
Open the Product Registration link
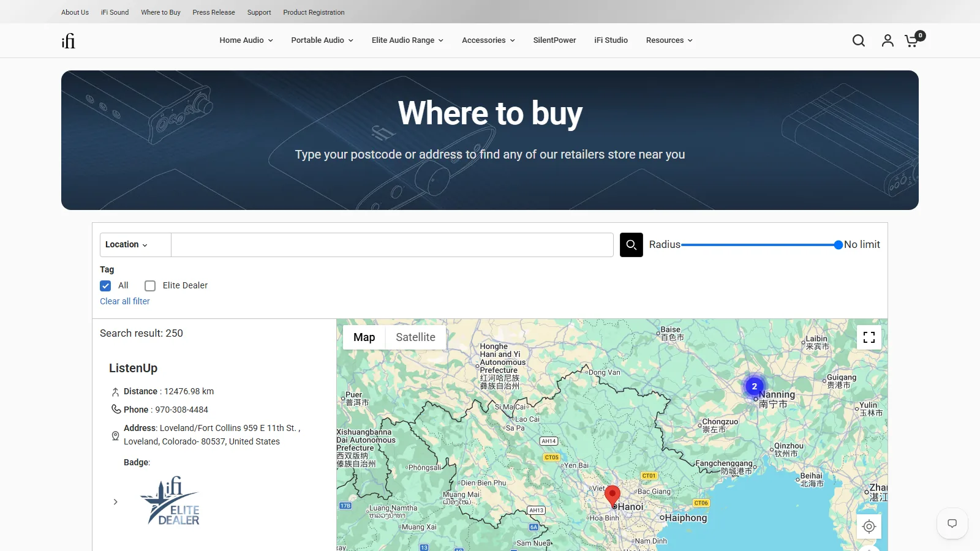pos(314,12)
